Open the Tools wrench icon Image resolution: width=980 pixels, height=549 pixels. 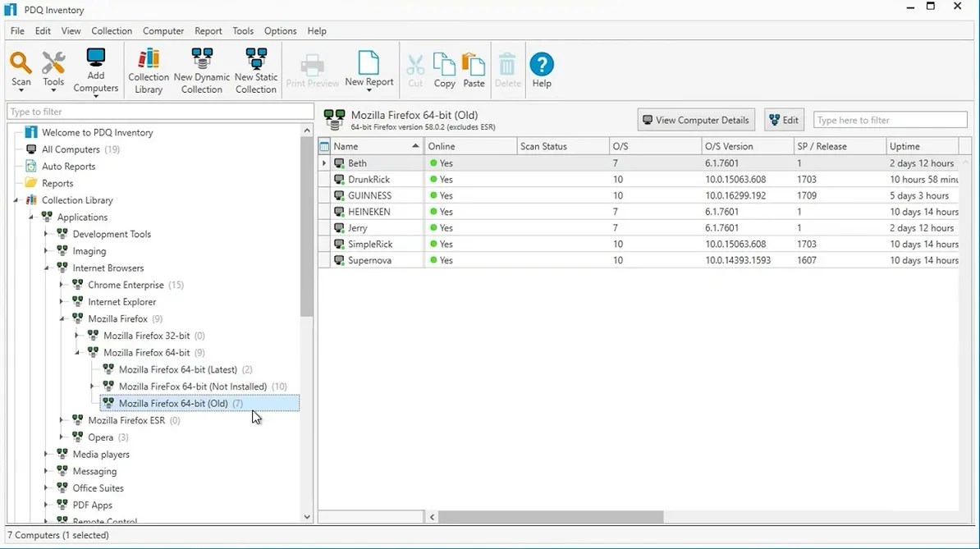[x=53, y=62]
